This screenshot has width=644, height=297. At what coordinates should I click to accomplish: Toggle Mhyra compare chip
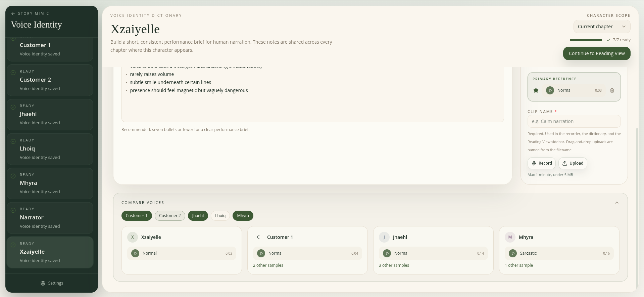[243, 216]
